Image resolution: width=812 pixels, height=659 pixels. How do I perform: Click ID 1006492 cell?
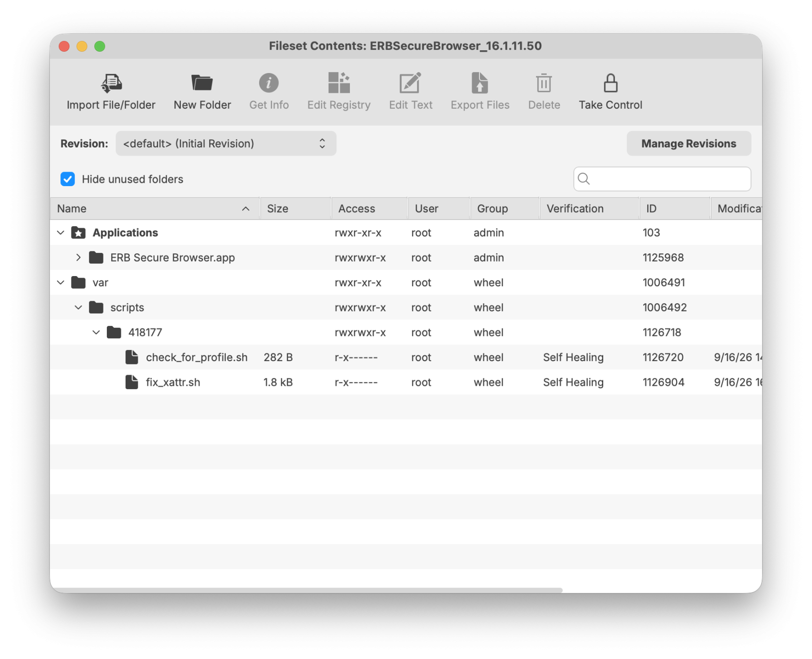tap(665, 308)
